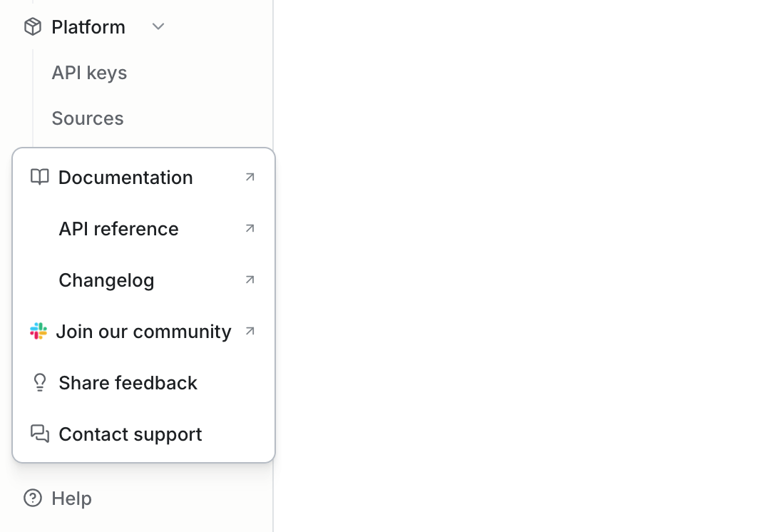Click the Platform cube icon

pyautogui.click(x=33, y=26)
